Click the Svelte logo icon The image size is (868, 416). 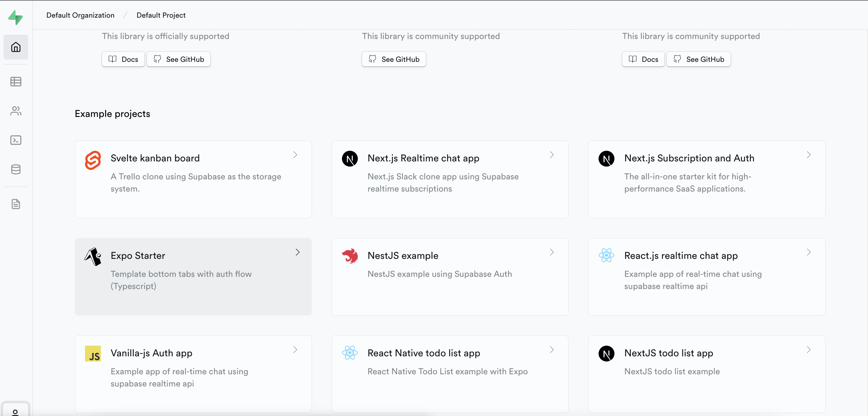point(93,160)
